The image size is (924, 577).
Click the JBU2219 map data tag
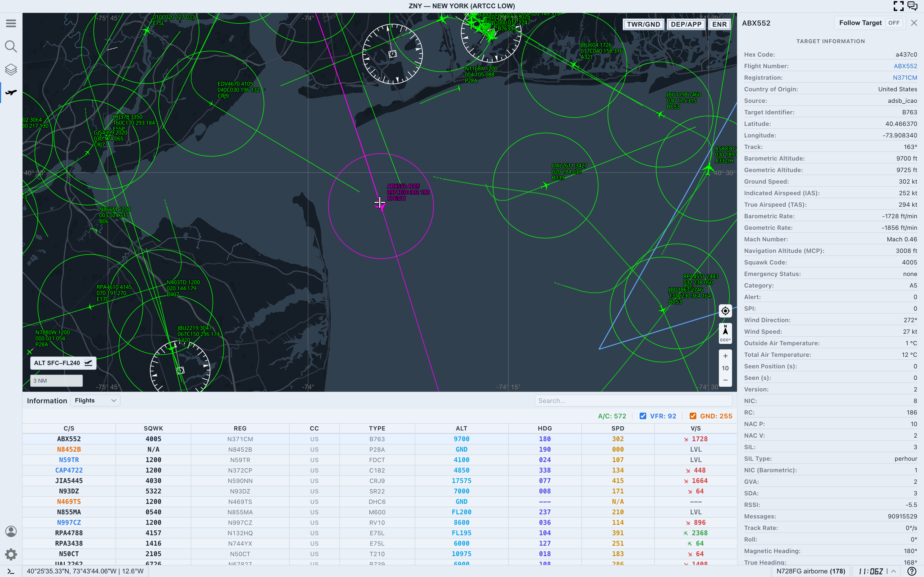pos(199,334)
